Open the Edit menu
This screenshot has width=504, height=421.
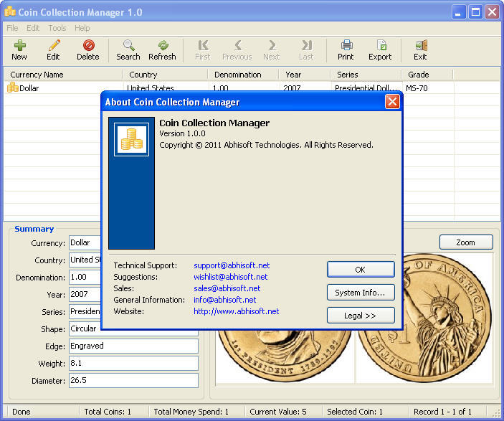click(33, 28)
